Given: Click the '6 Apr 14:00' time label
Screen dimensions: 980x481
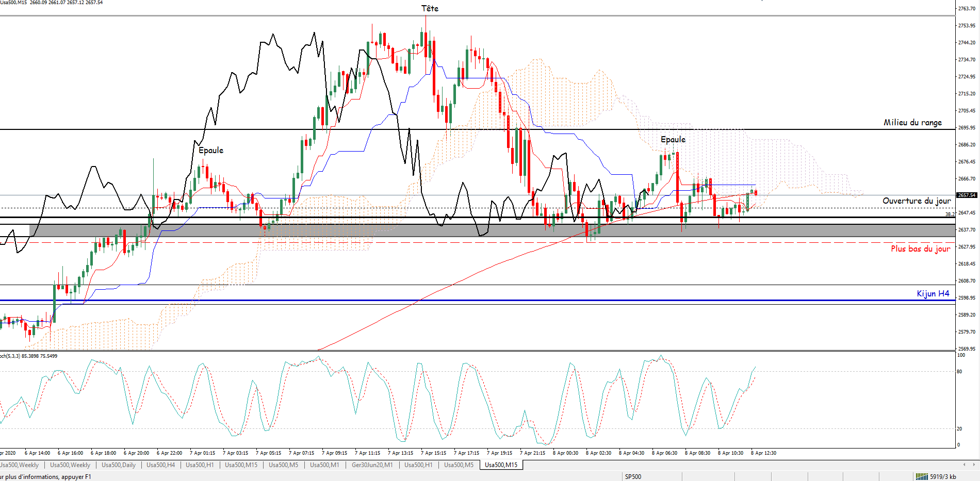Looking at the screenshot, I should (x=38, y=453).
